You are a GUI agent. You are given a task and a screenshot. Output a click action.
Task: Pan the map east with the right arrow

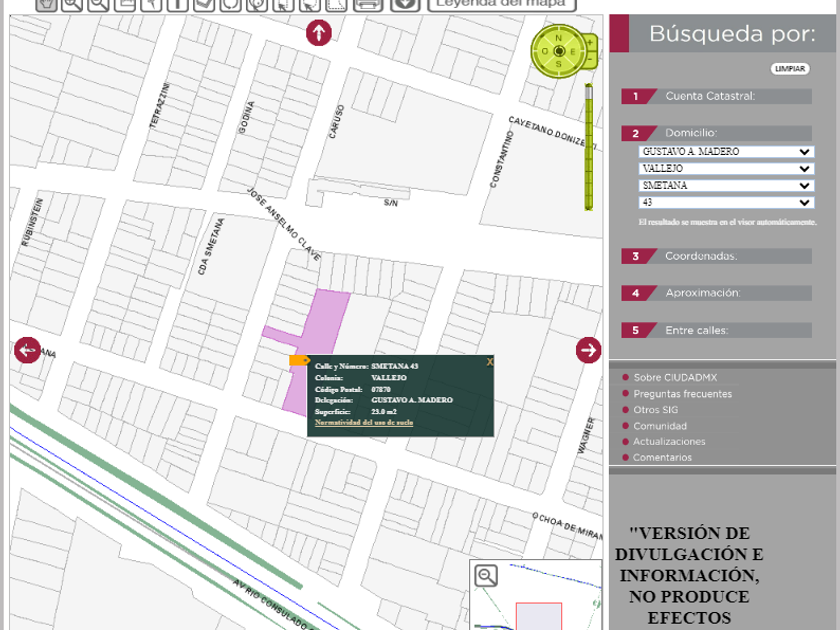click(588, 350)
